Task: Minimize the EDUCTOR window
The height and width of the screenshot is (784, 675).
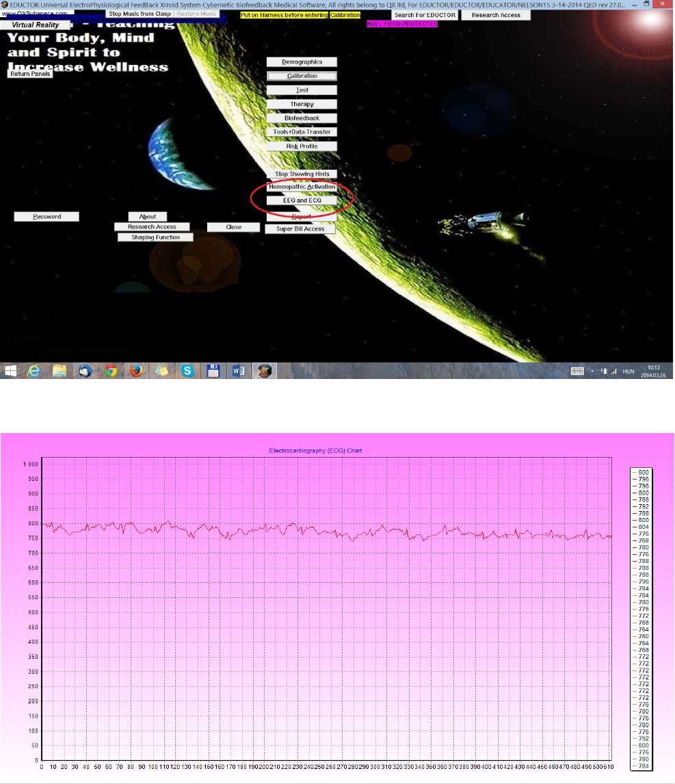Action: point(633,4)
